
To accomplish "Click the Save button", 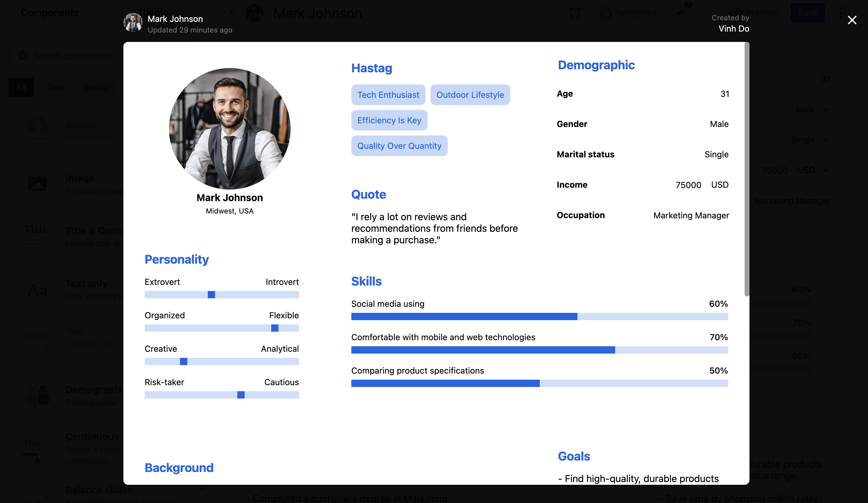I will 808,13.
